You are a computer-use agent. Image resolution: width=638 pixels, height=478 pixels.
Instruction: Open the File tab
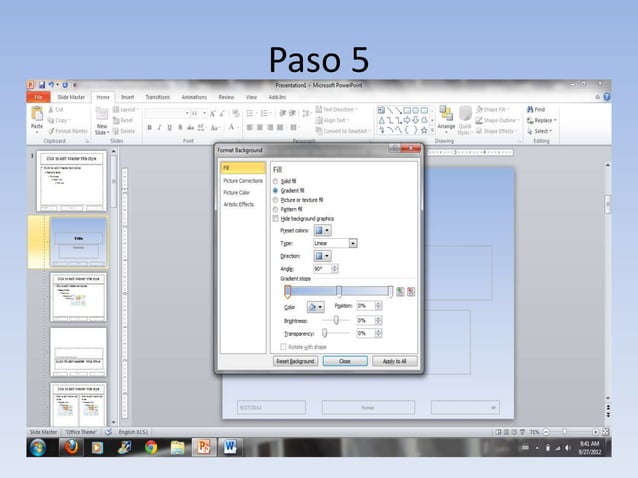38,97
